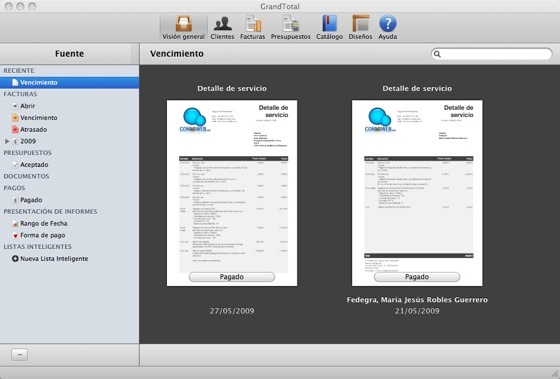560x379 pixels.
Task: Open the Presupuestos toolbar icon
Action: pos(290,27)
